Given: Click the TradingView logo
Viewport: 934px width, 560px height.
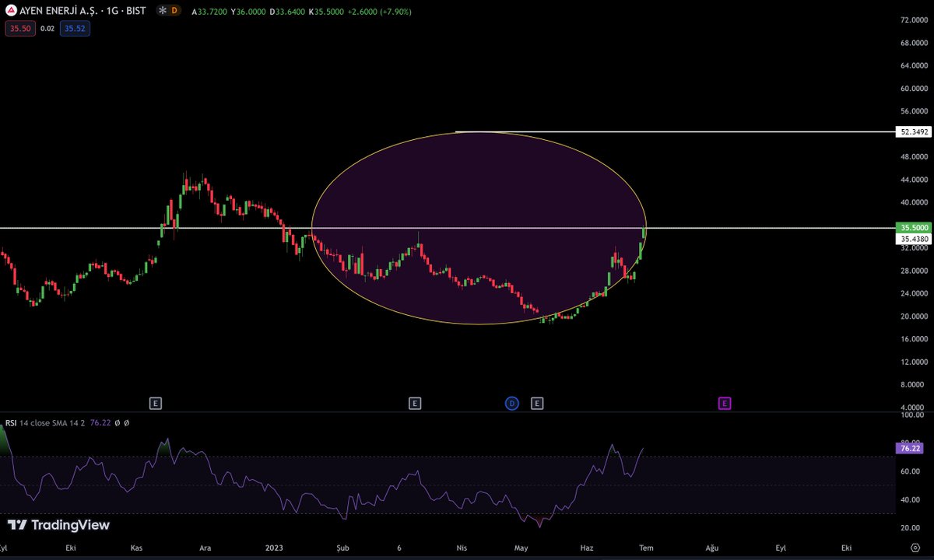Looking at the screenshot, I should tap(58, 525).
